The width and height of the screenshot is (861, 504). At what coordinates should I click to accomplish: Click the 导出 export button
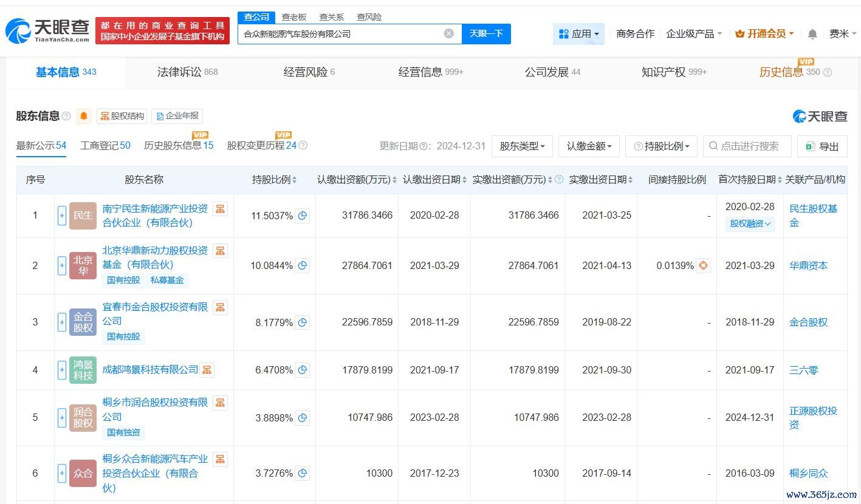coord(822,146)
